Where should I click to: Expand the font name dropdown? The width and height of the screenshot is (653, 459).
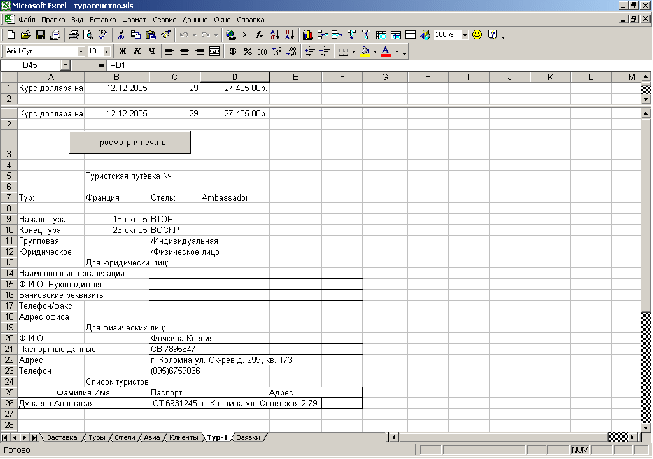pyautogui.click(x=81, y=51)
